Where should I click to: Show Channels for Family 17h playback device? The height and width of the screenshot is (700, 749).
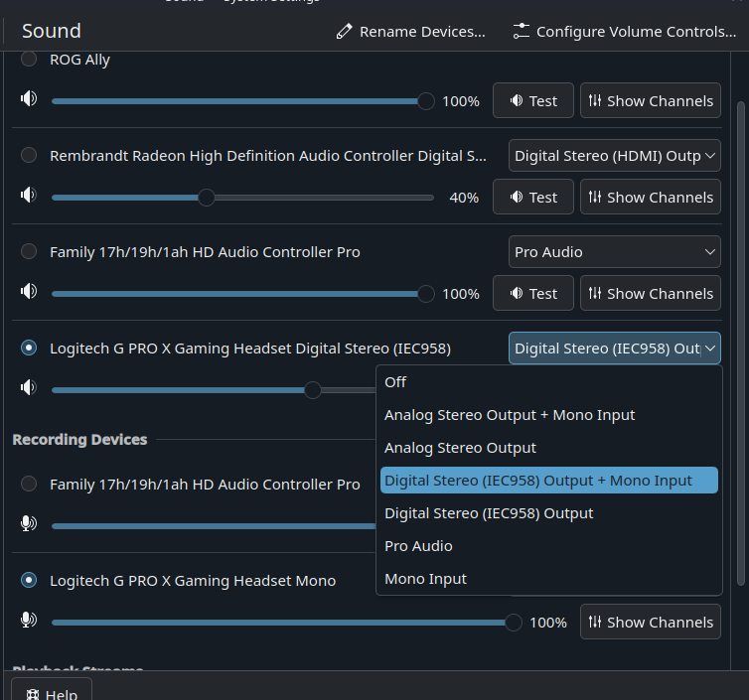tap(650, 293)
